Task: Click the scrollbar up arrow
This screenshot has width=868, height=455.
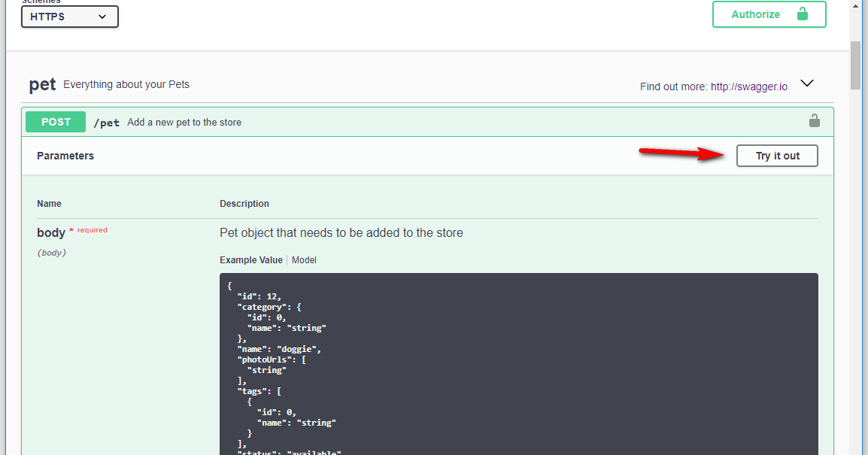Action: pos(857,6)
